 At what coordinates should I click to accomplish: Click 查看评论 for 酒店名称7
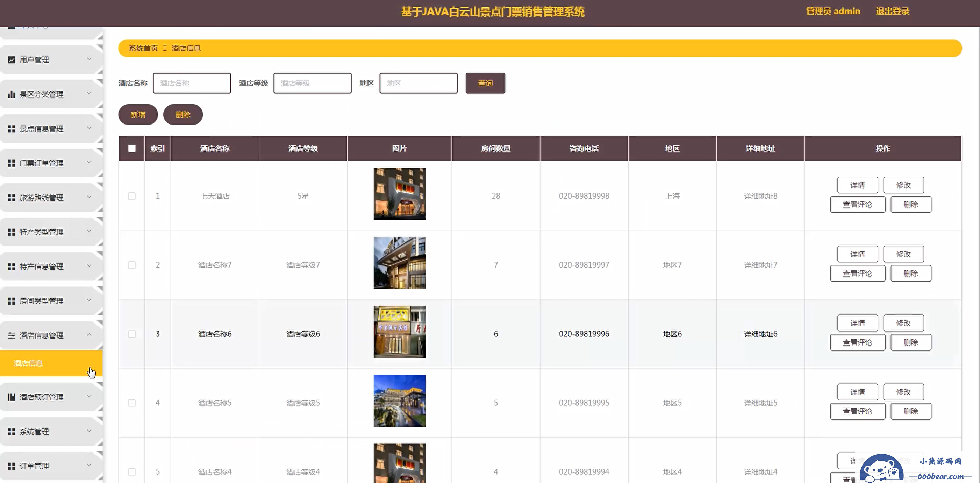(858, 273)
